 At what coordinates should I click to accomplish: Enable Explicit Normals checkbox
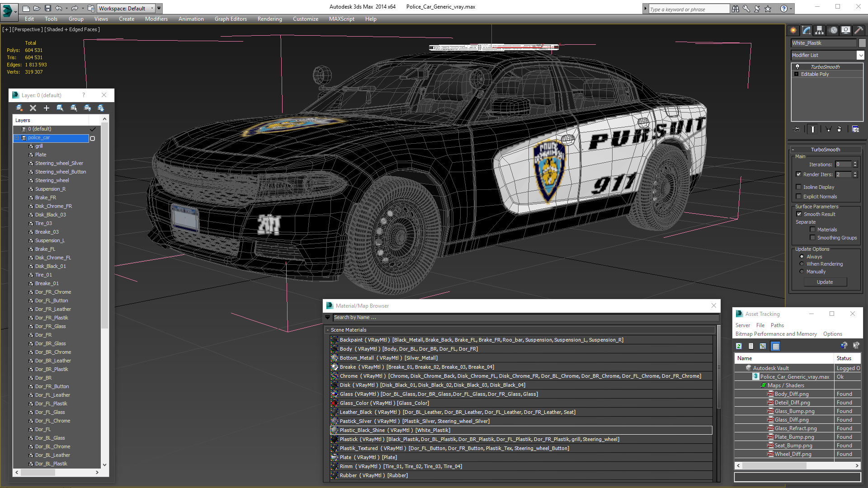pyautogui.click(x=798, y=197)
